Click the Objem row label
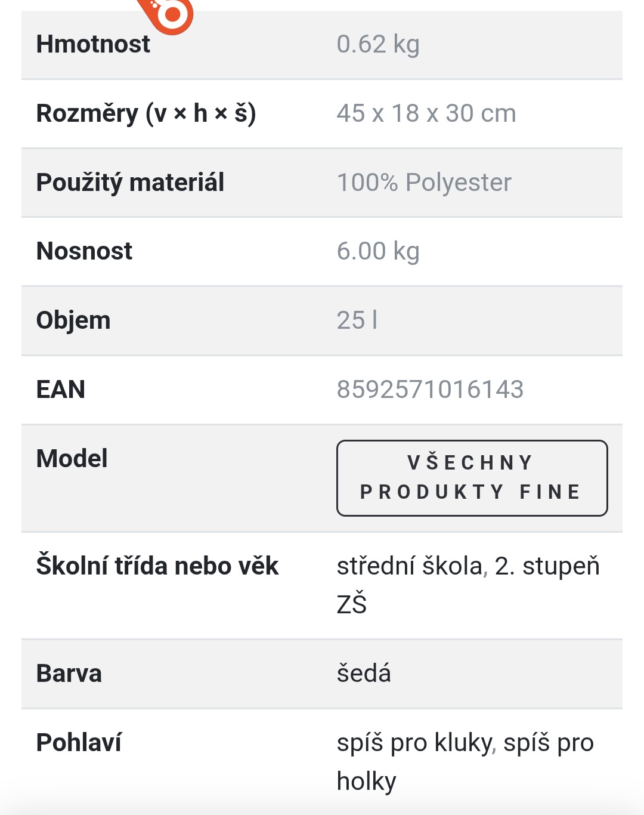644x815 pixels. click(x=73, y=320)
